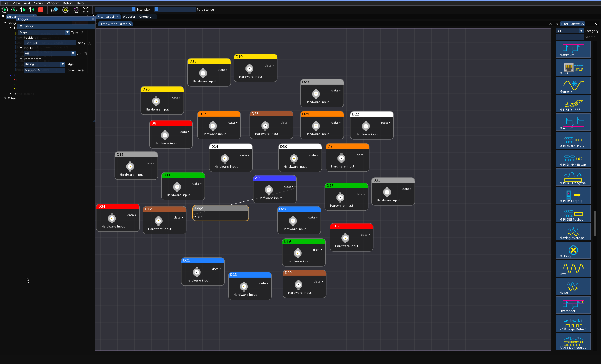Switch to the Waveform Group 1 tab
The width and height of the screenshot is (601, 364).
click(x=137, y=17)
